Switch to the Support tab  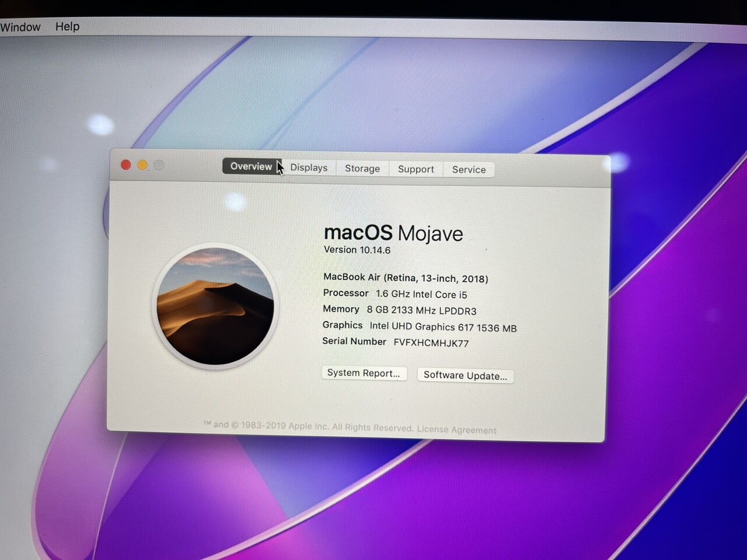(x=416, y=169)
